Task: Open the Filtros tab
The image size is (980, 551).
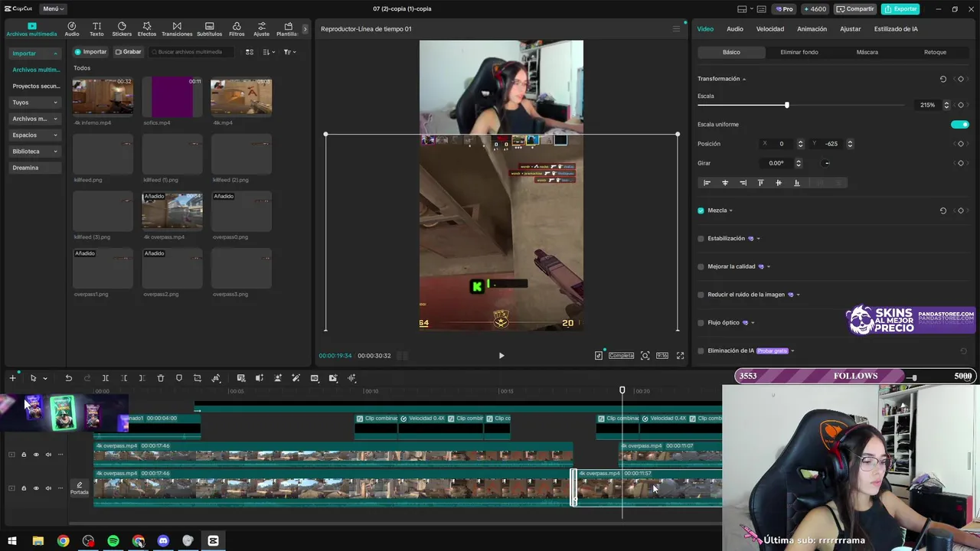Action: [x=237, y=29]
